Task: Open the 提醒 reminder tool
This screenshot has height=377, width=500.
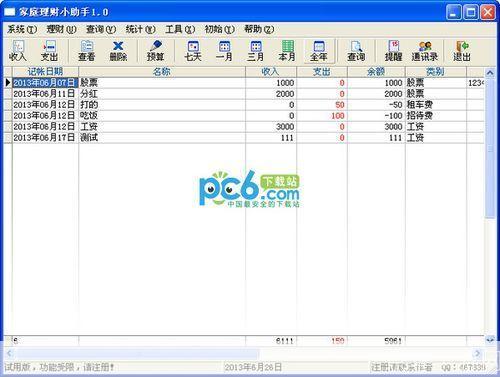Action: pos(393,51)
